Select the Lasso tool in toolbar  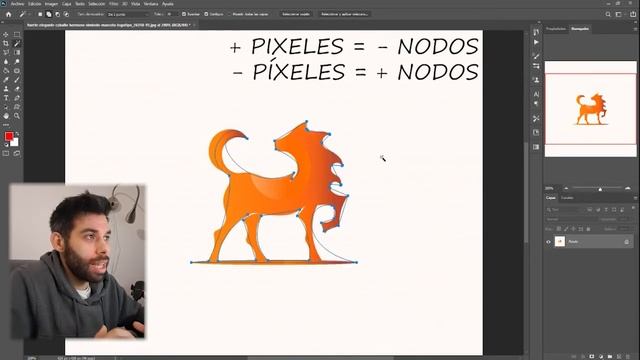6,53
